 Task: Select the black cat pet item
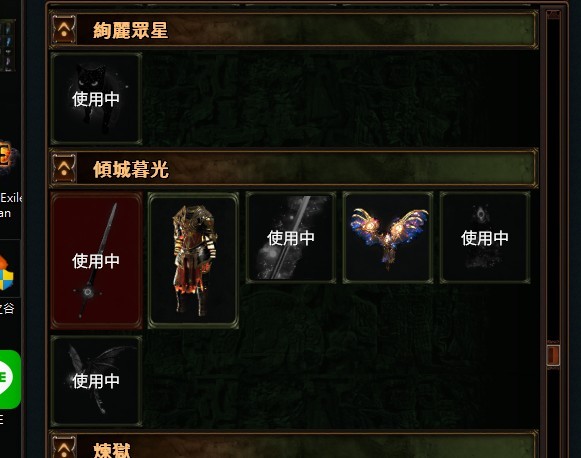click(x=96, y=98)
